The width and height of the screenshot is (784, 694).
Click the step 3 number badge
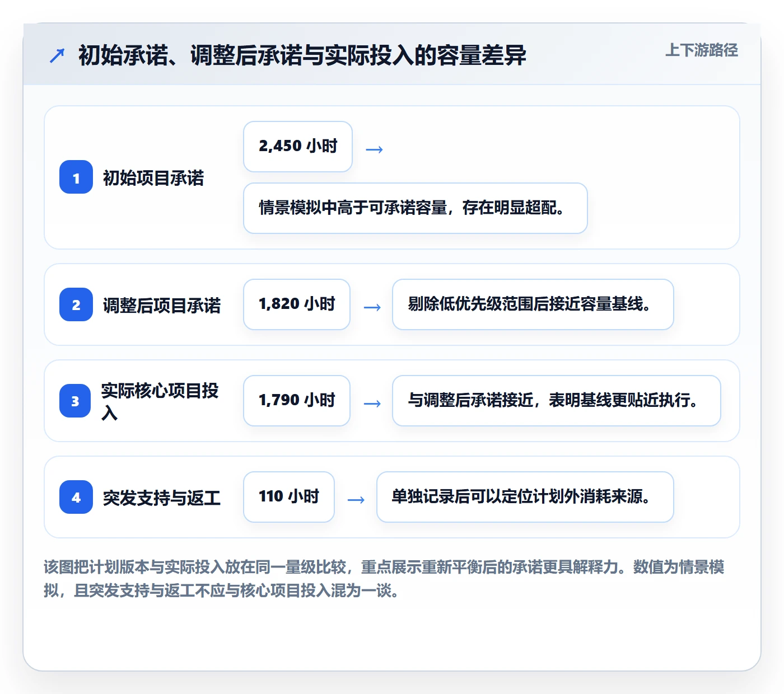[x=75, y=401]
